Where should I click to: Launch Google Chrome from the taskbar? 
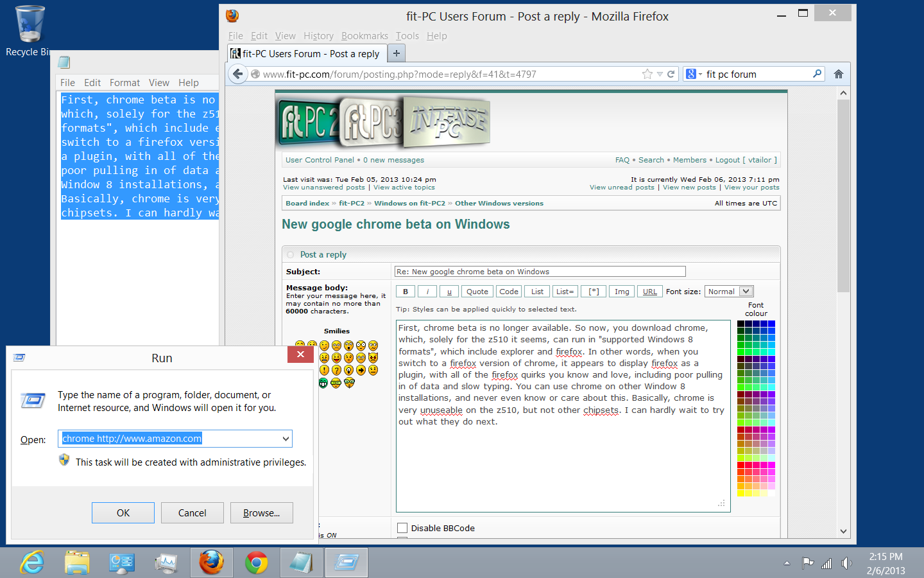257,563
